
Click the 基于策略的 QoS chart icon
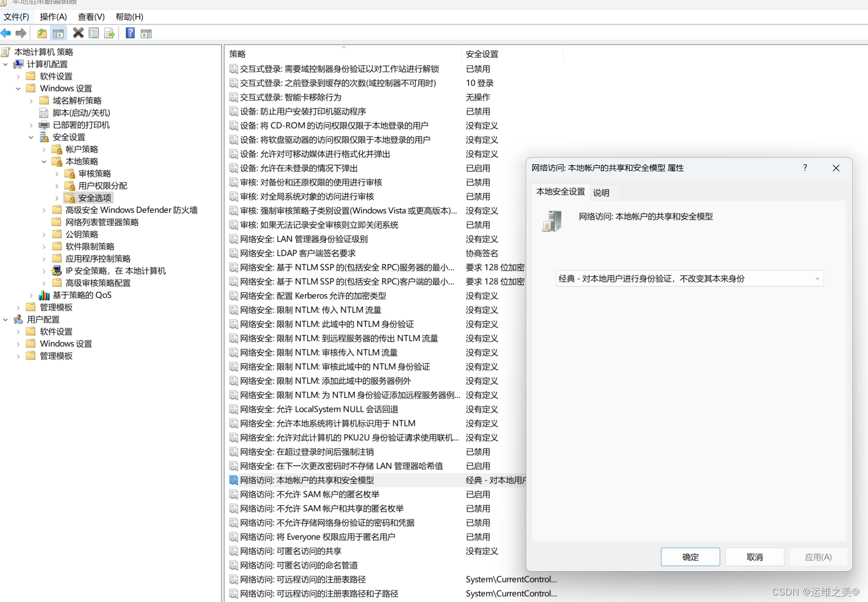(44, 295)
